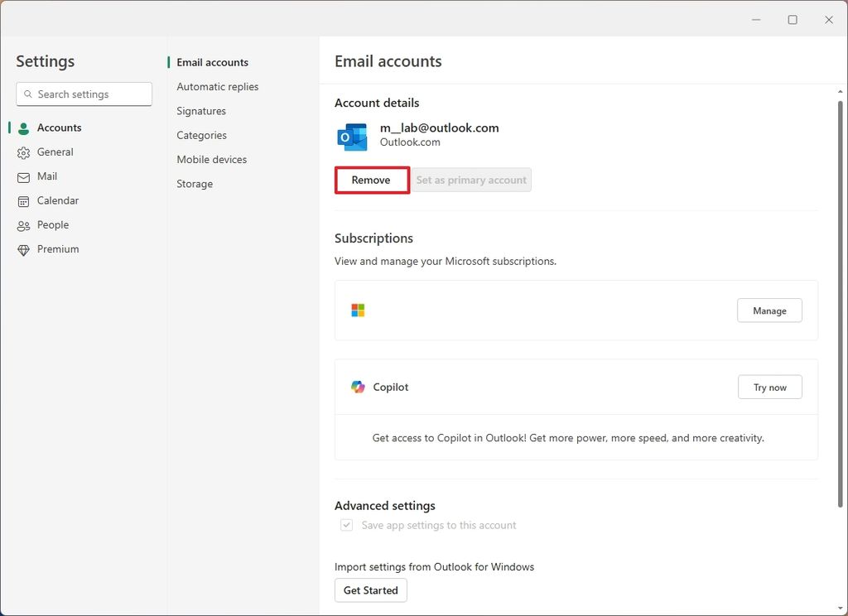Open the Automatic replies page

pos(217,86)
